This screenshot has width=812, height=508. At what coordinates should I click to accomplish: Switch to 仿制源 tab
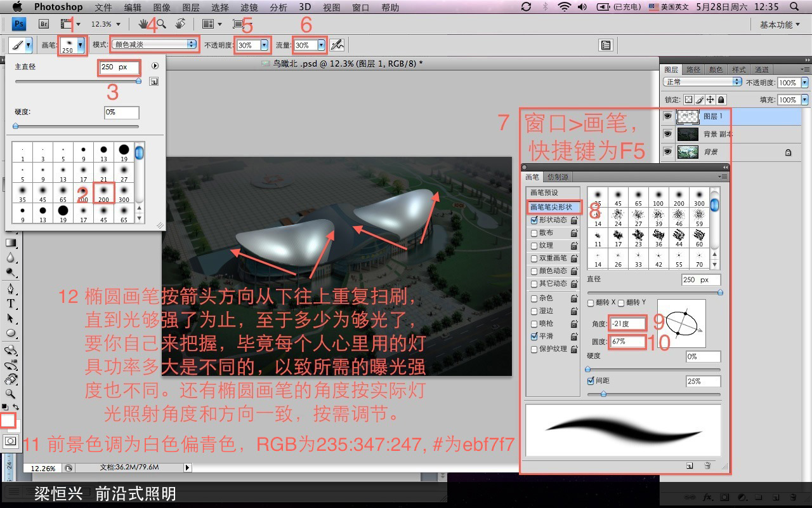click(x=558, y=177)
